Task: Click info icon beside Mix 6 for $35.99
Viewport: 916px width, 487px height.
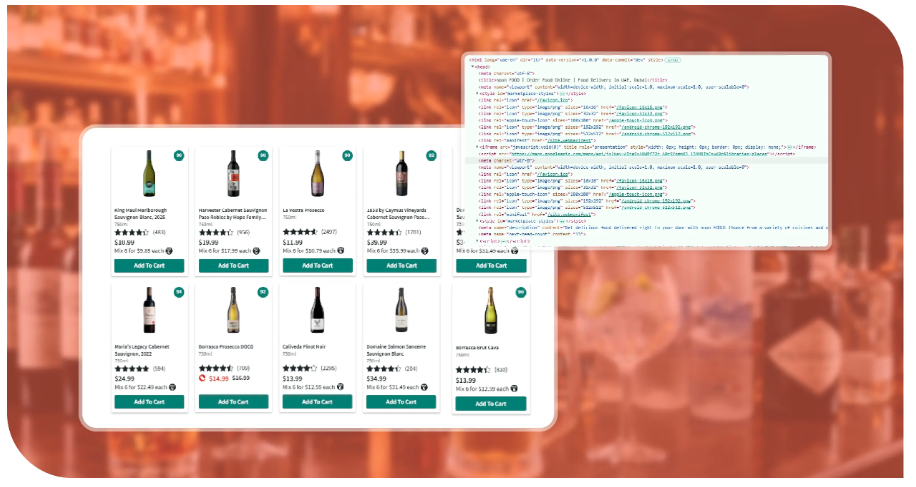Action: tap(425, 251)
